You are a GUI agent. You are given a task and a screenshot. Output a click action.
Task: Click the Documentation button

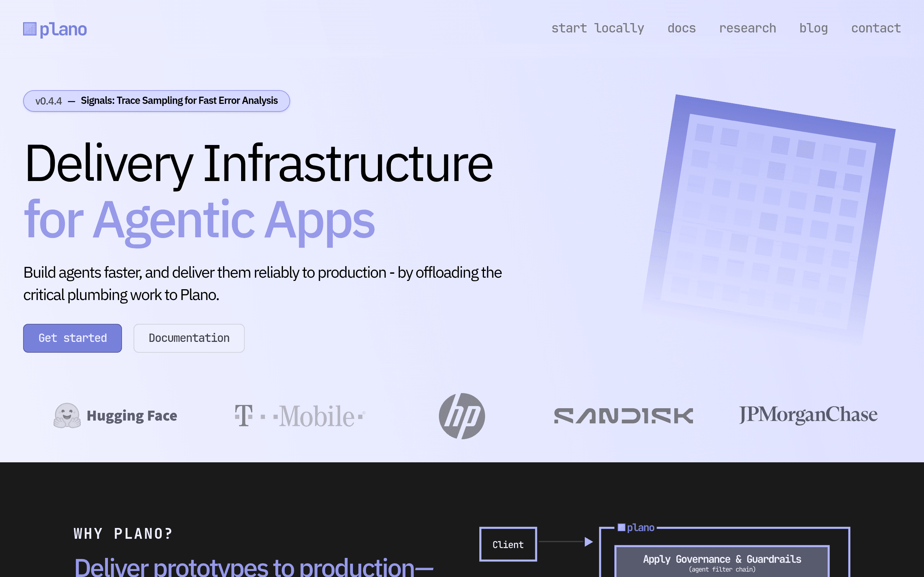189,338
